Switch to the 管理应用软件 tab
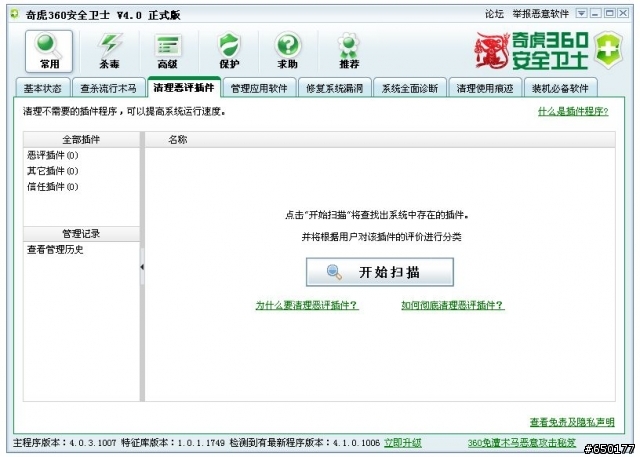Image resolution: width=640 pixels, height=457 pixels. click(x=259, y=88)
